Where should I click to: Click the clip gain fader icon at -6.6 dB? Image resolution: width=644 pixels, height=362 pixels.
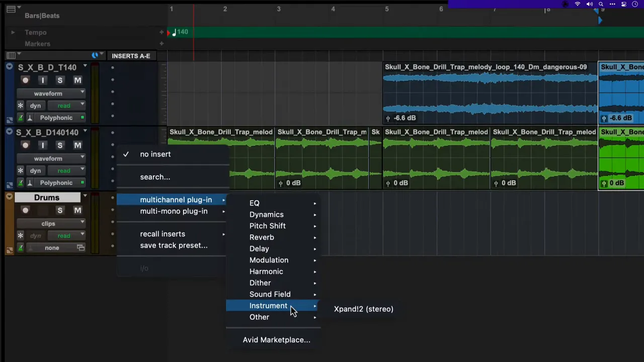click(388, 118)
